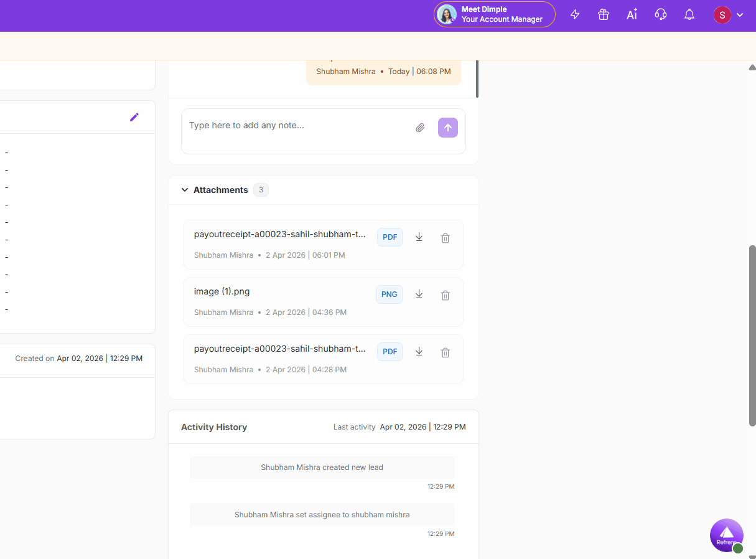Collapse the Attachments section chevron
This screenshot has width=756, height=559.
tap(185, 190)
